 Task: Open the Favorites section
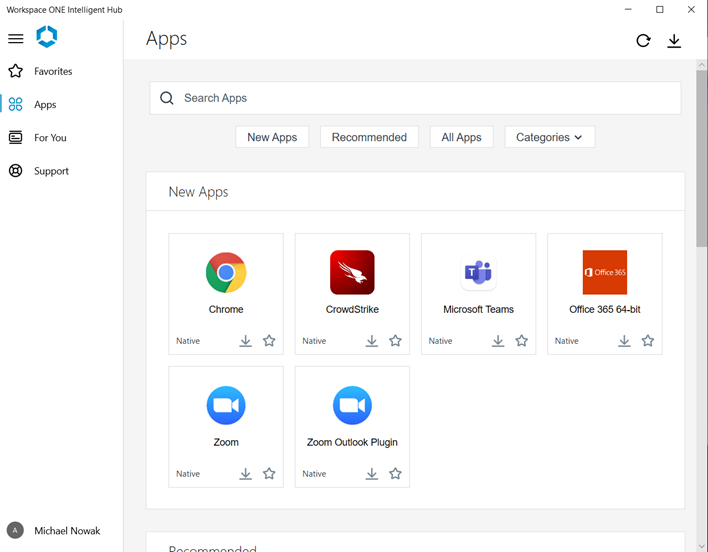(x=53, y=71)
